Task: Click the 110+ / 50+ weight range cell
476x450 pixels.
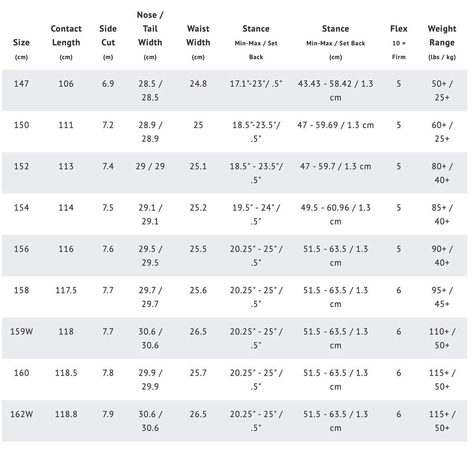Action: point(442,338)
